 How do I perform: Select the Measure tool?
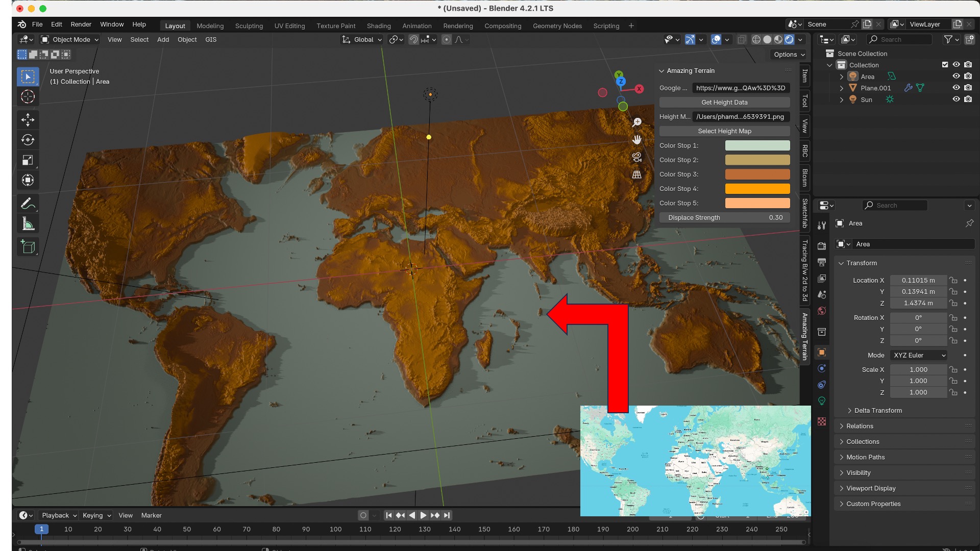[x=28, y=224]
